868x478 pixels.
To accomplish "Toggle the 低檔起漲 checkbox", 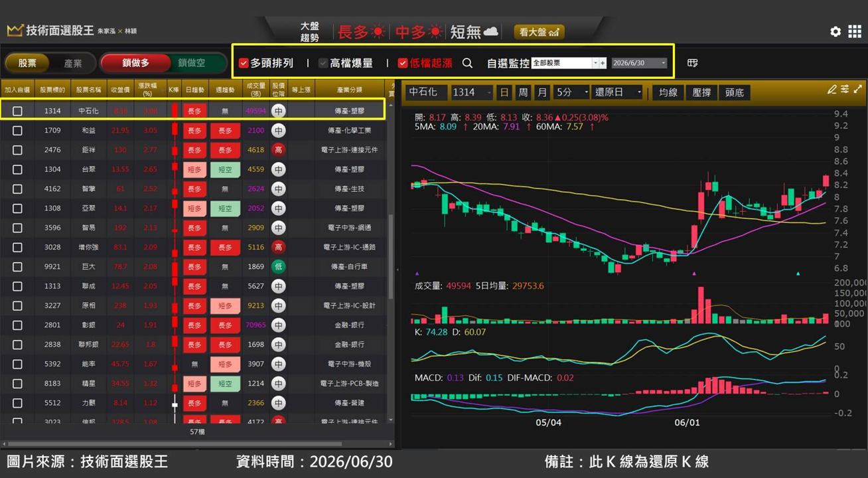I will pyautogui.click(x=403, y=63).
